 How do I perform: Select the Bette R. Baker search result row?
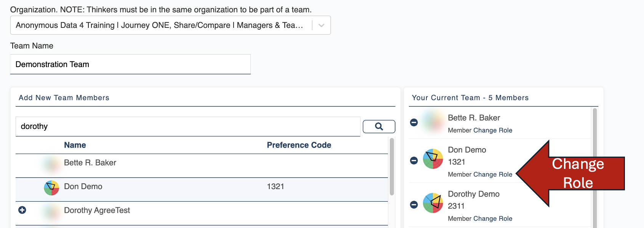[x=90, y=163]
